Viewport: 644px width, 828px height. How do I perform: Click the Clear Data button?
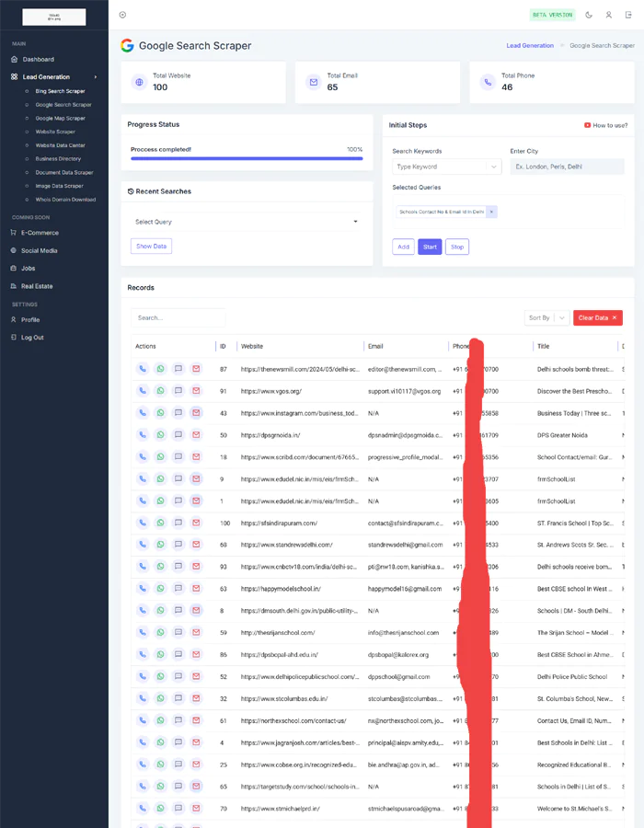click(598, 317)
